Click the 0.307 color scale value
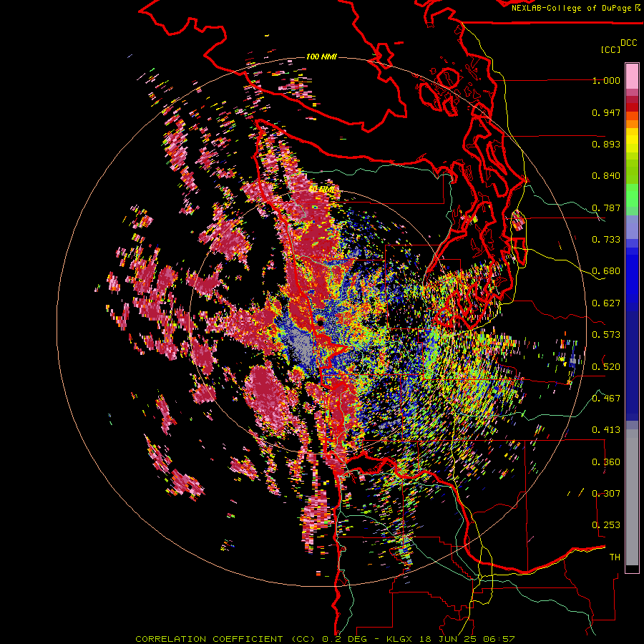Image resolution: width=644 pixels, height=644 pixels. tap(606, 494)
